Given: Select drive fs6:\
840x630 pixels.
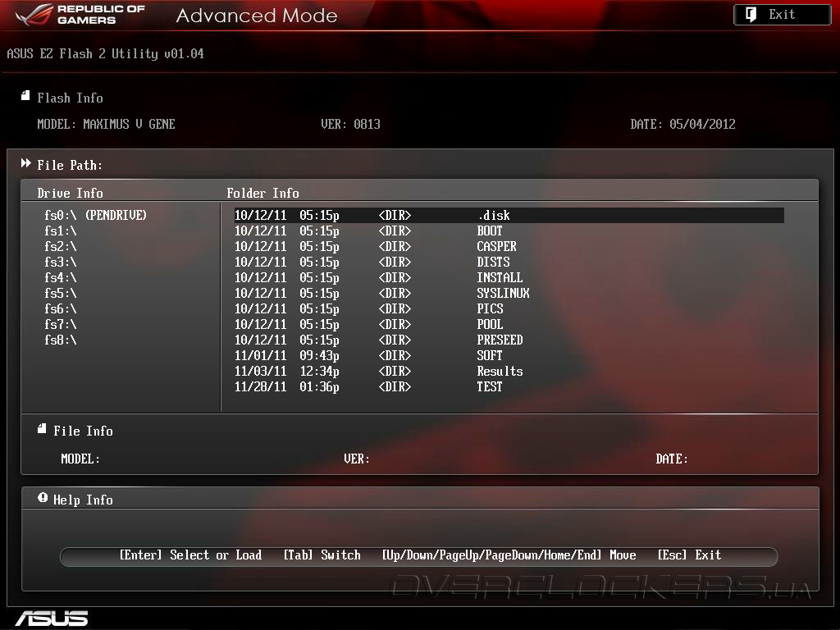Looking at the screenshot, I should coord(61,308).
